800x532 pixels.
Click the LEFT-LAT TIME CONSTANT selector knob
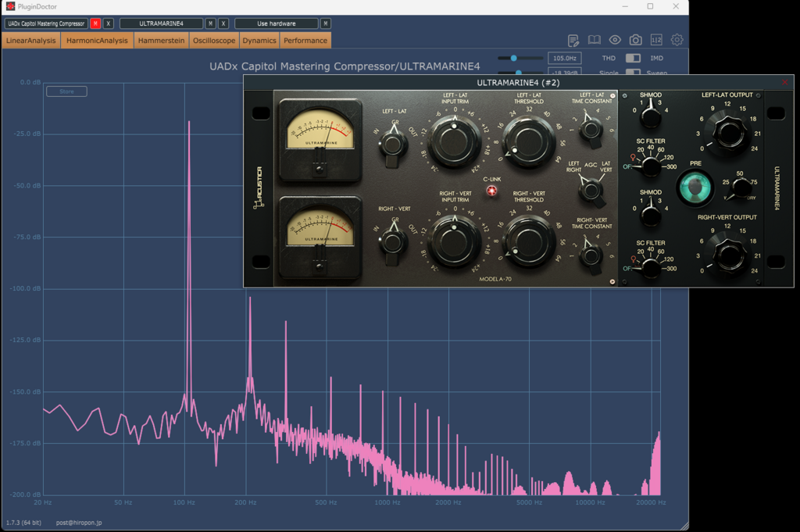591,129
